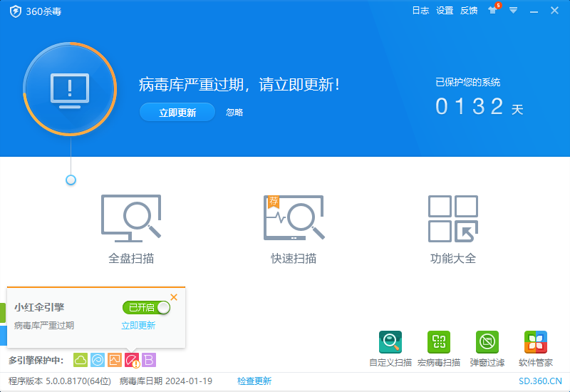Minimize the 360杀毒 window

pos(534,11)
